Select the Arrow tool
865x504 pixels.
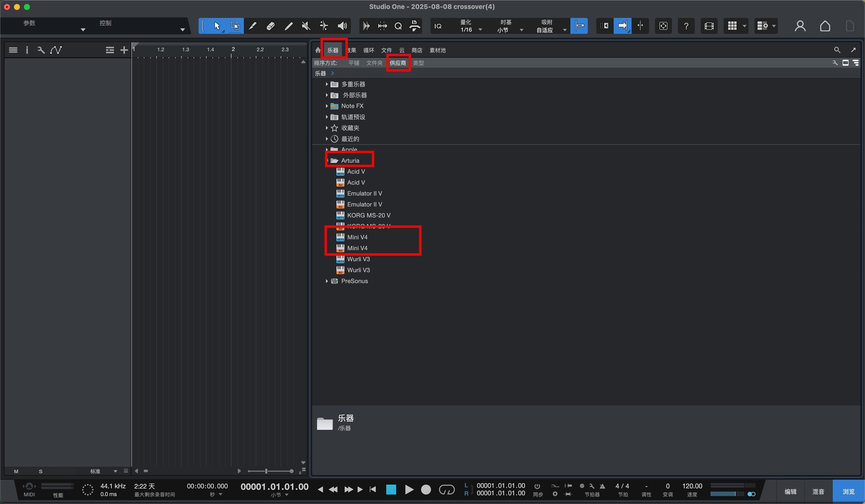[217, 26]
